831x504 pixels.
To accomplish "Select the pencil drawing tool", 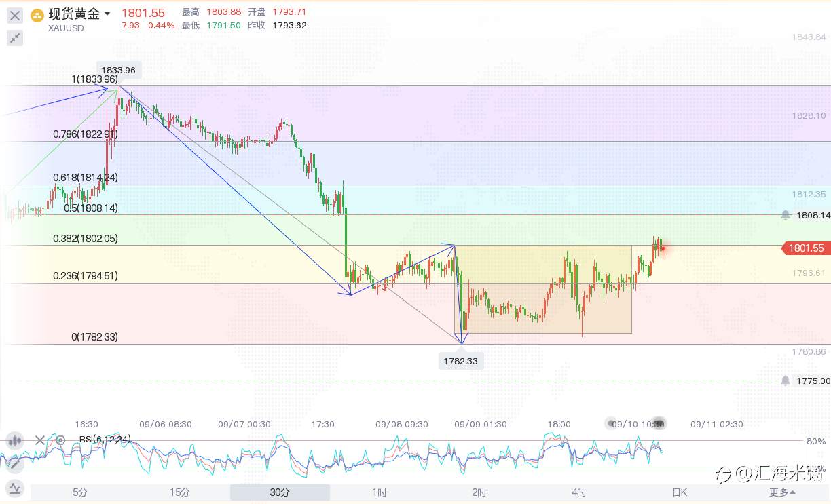I will point(14,464).
